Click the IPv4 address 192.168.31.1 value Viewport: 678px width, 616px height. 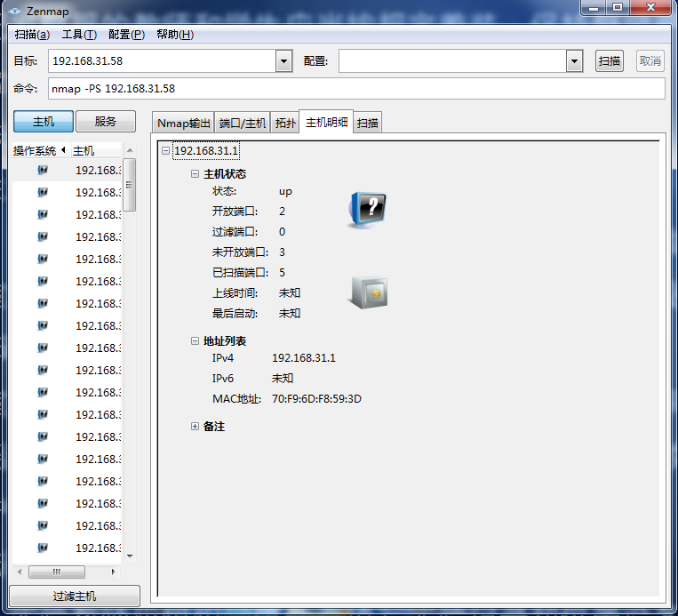pos(304,357)
